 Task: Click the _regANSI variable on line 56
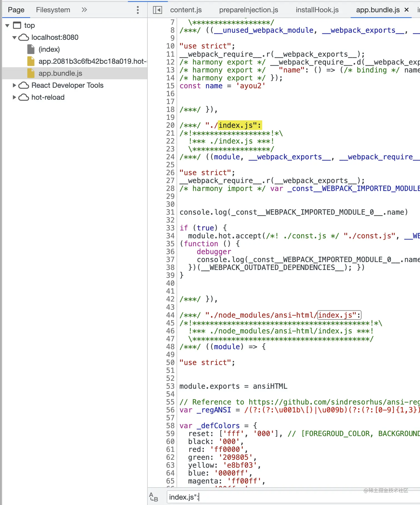point(214,410)
